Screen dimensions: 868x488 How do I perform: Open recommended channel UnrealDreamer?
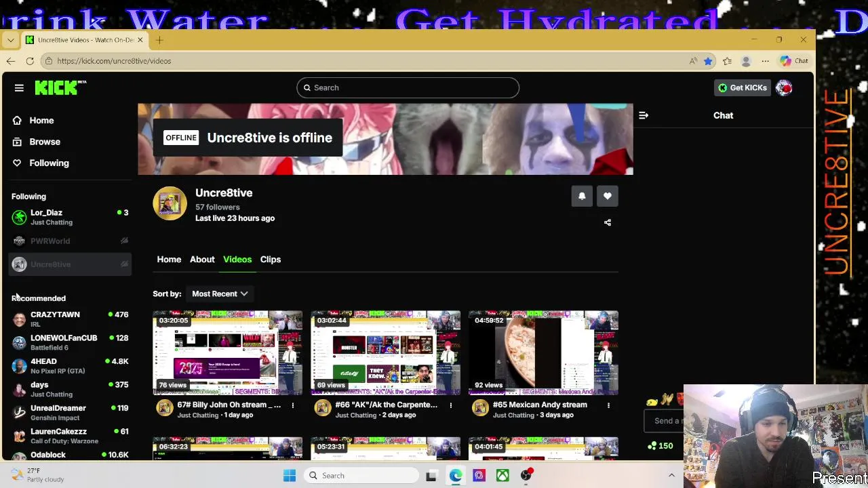[70, 412]
